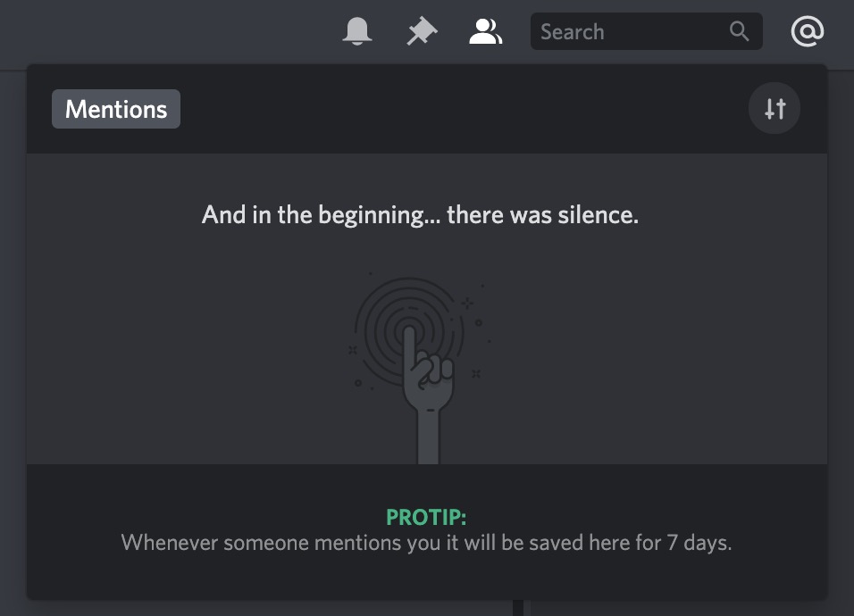The image size is (854, 616).
Task: Click the concentric ripple circles above the finger
Action: click(409, 308)
